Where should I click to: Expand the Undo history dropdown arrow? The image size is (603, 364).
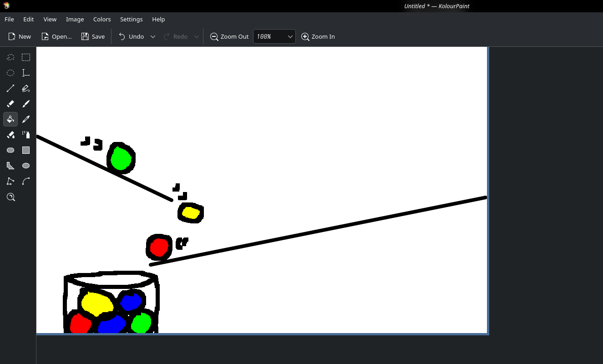point(153,36)
